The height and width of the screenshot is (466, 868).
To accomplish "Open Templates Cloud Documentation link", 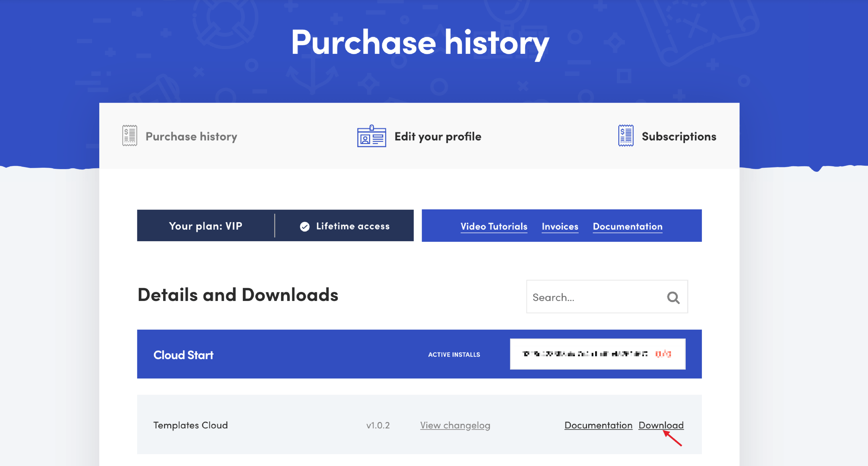I will 598,425.
